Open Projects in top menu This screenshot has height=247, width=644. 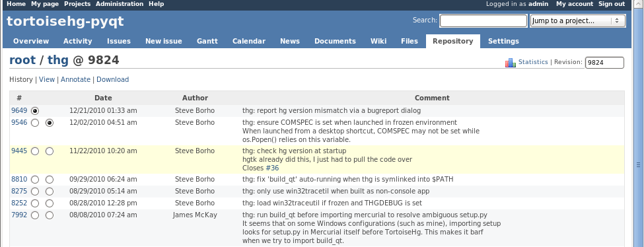pos(77,4)
